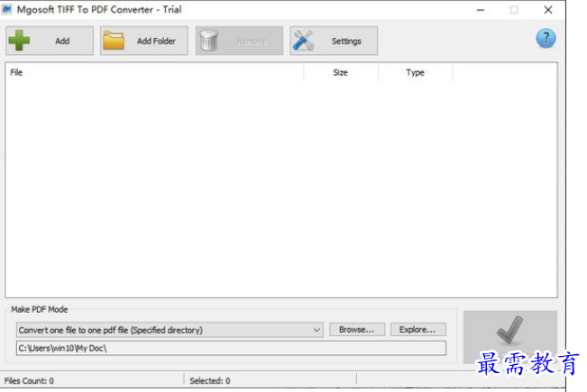Minimize the converter window
The height and width of the screenshot is (392, 587).
tap(481, 10)
